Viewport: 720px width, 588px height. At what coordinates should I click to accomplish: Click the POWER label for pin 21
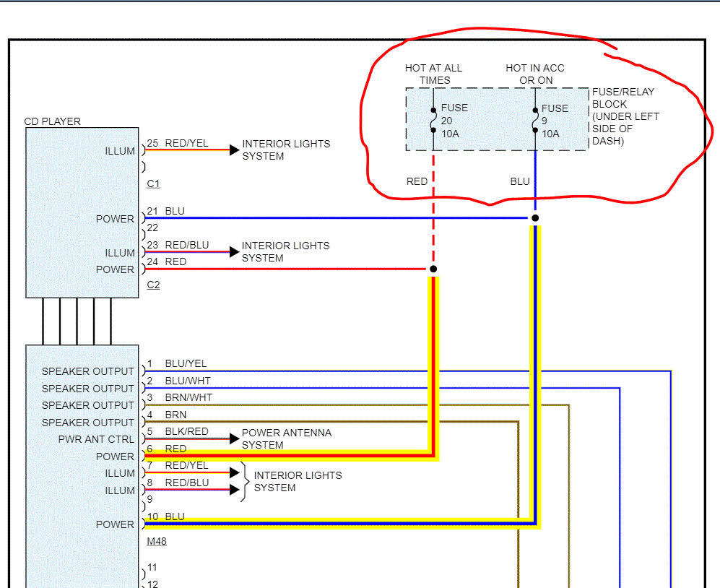pyautogui.click(x=115, y=219)
